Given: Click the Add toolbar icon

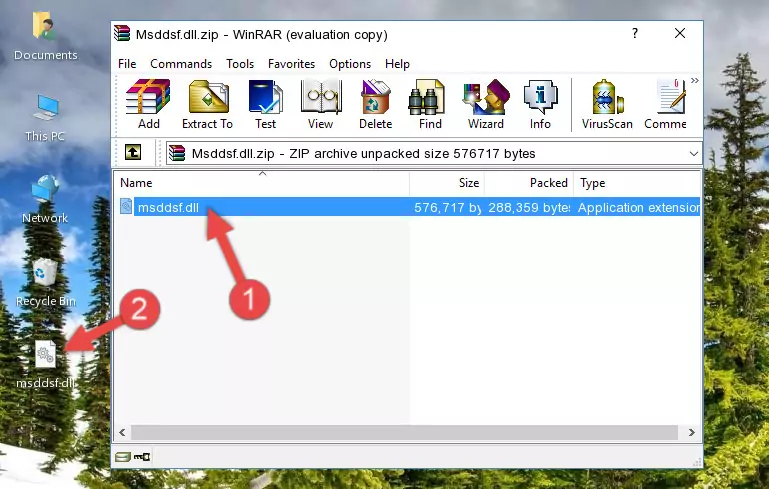Looking at the screenshot, I should coord(148,104).
